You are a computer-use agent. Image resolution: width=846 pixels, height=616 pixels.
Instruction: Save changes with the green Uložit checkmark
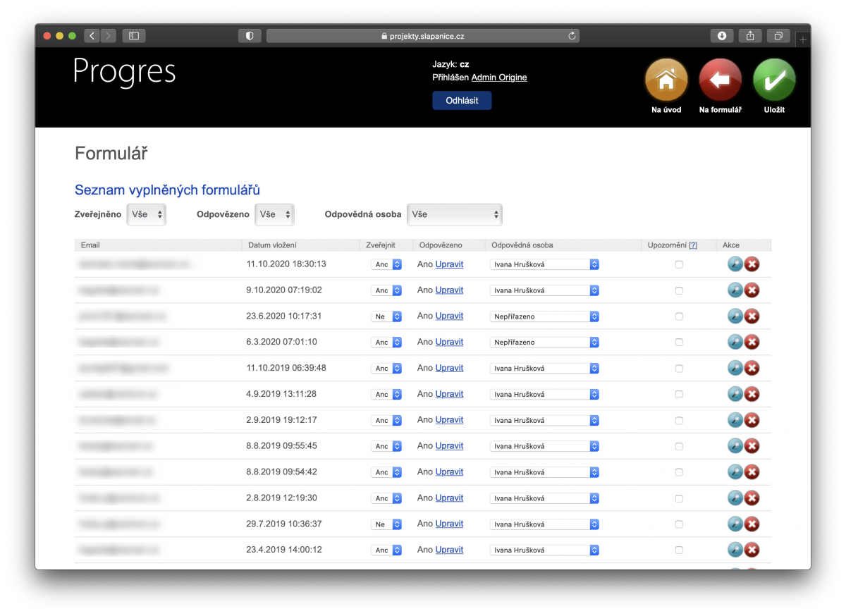click(x=774, y=79)
